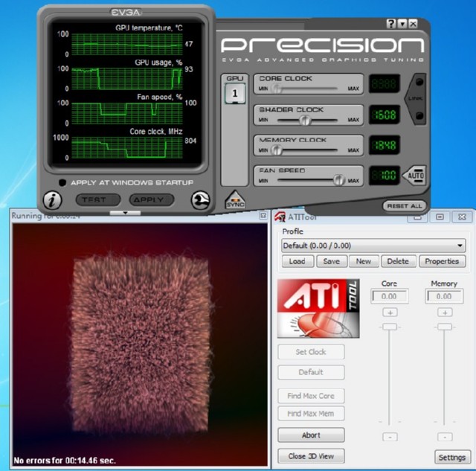Click the Memory clock value field
Viewport: 476px width, 471px height.
(x=445, y=296)
